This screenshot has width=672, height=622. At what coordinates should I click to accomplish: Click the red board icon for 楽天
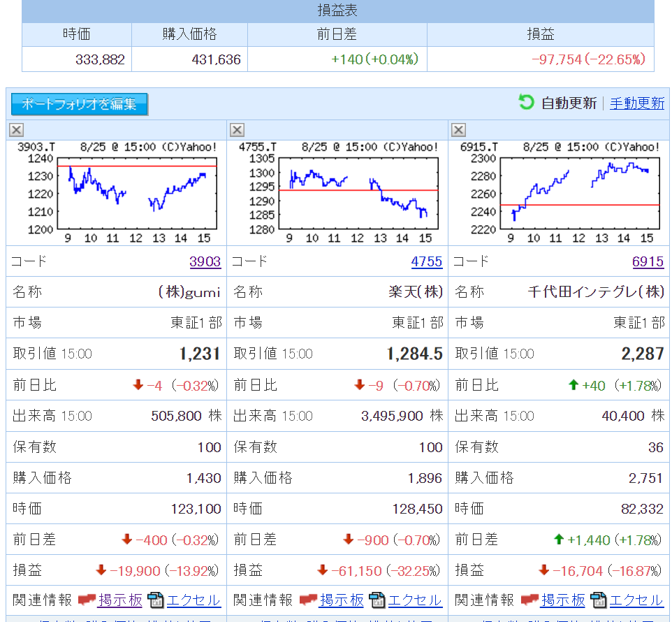pyautogui.click(x=308, y=600)
